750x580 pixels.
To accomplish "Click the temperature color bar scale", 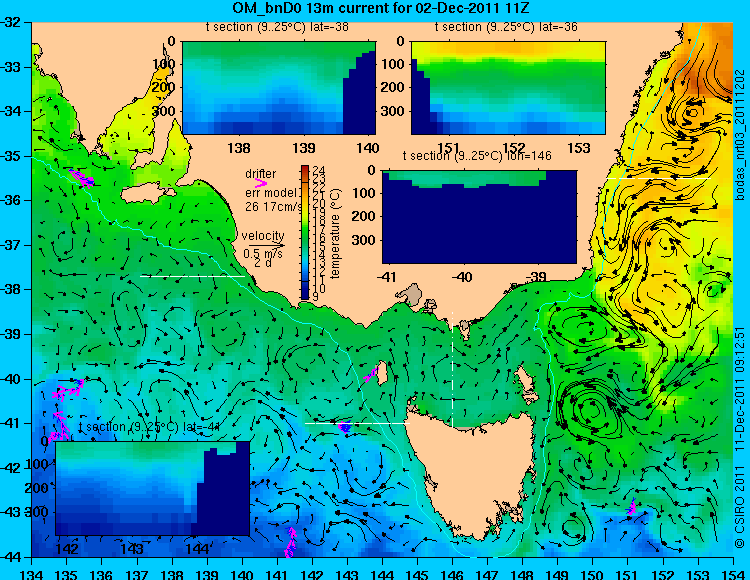I will [305, 232].
